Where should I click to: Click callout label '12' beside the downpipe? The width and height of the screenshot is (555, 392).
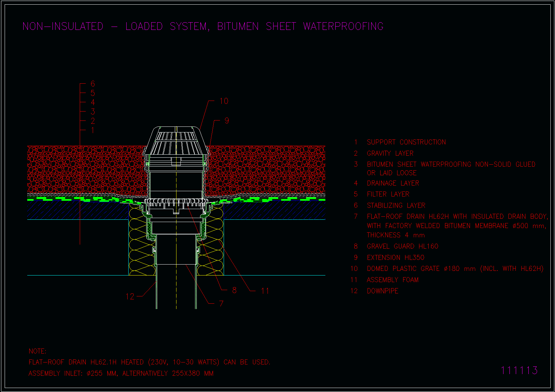[x=130, y=296]
